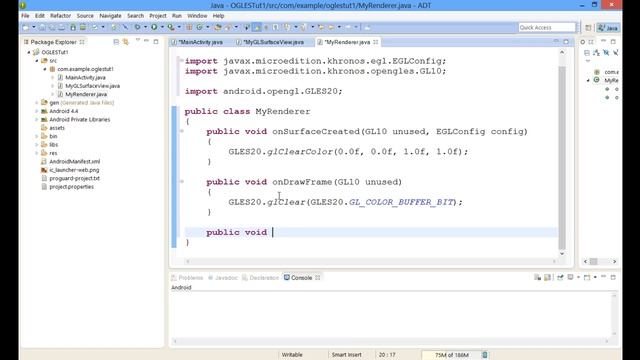Click the Debug bug toolbar icon
Screen dimensions: 640x360
tap(138, 27)
